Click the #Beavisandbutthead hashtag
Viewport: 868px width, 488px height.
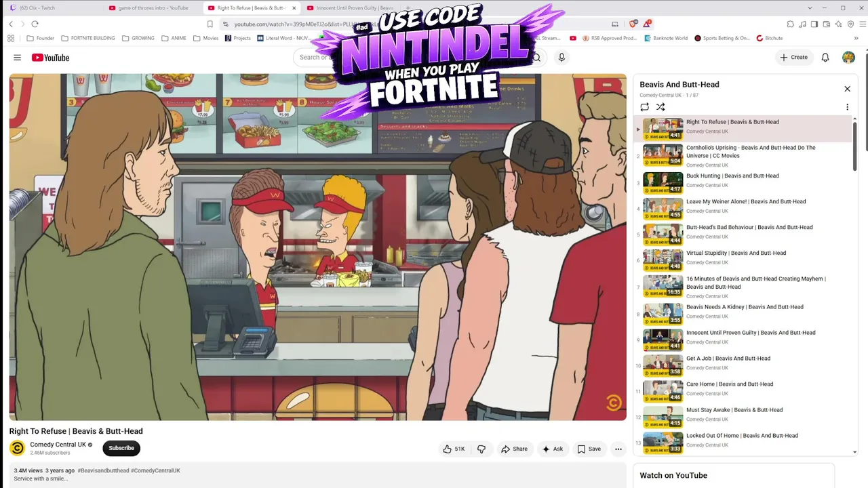click(x=103, y=470)
